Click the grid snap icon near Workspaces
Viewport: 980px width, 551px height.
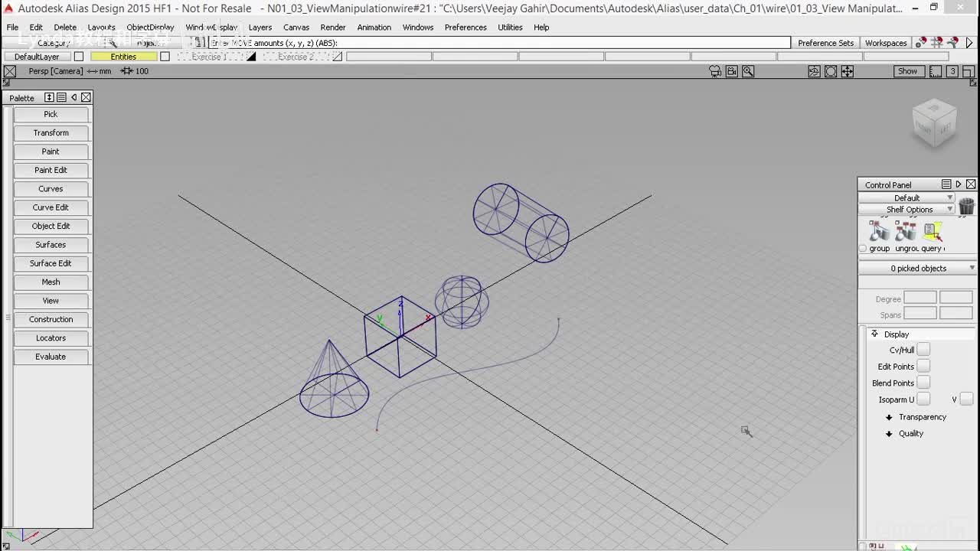click(937, 43)
